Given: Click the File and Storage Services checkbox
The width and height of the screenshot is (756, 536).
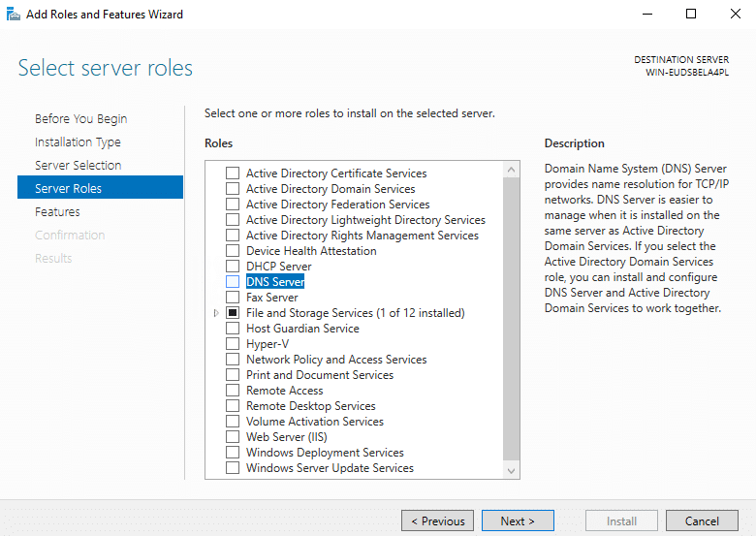Looking at the screenshot, I should coord(233,313).
